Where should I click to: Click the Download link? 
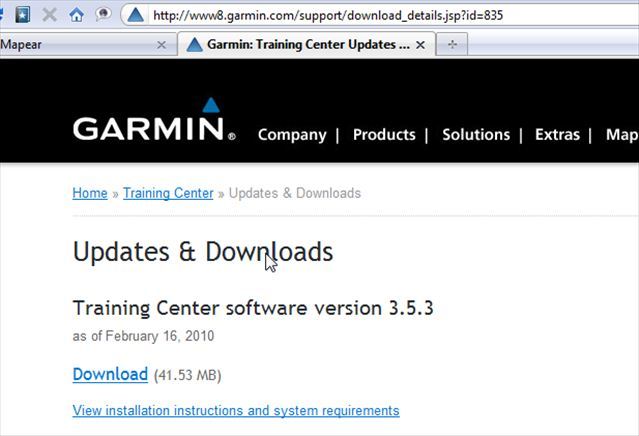click(x=110, y=374)
